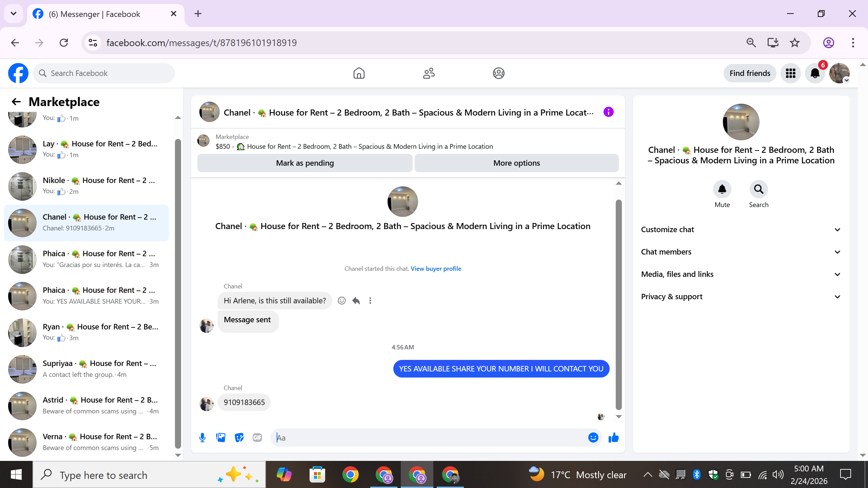Image resolution: width=868 pixels, height=488 pixels.
Task: Click Mark as pending button
Action: coord(305,163)
